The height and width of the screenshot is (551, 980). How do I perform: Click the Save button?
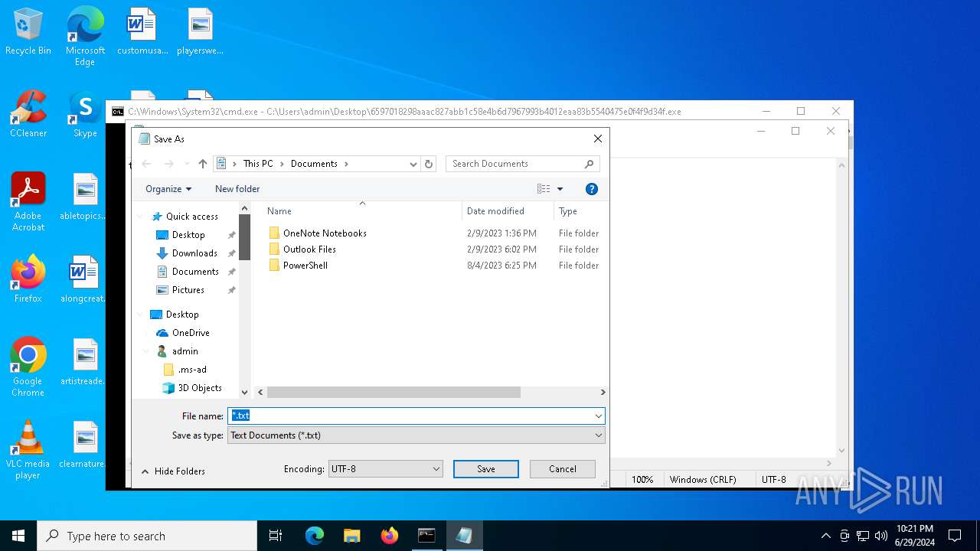tap(486, 469)
